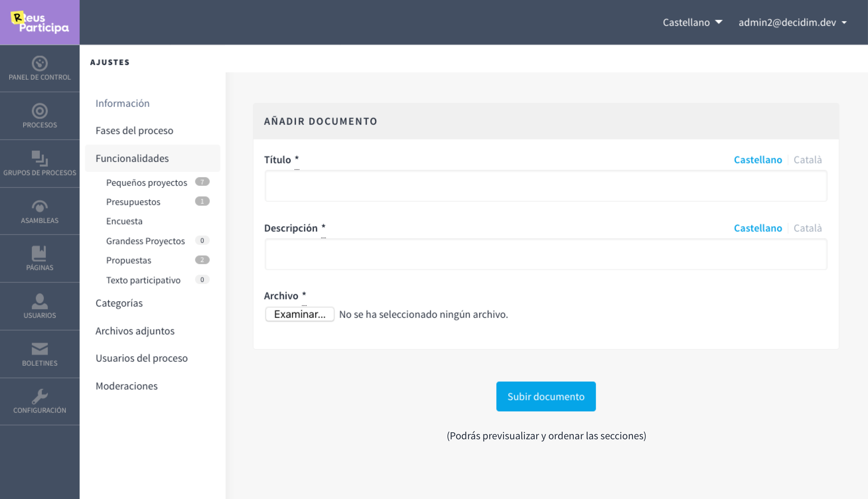
Task: Click the Reus Participa logo
Action: click(x=39, y=22)
